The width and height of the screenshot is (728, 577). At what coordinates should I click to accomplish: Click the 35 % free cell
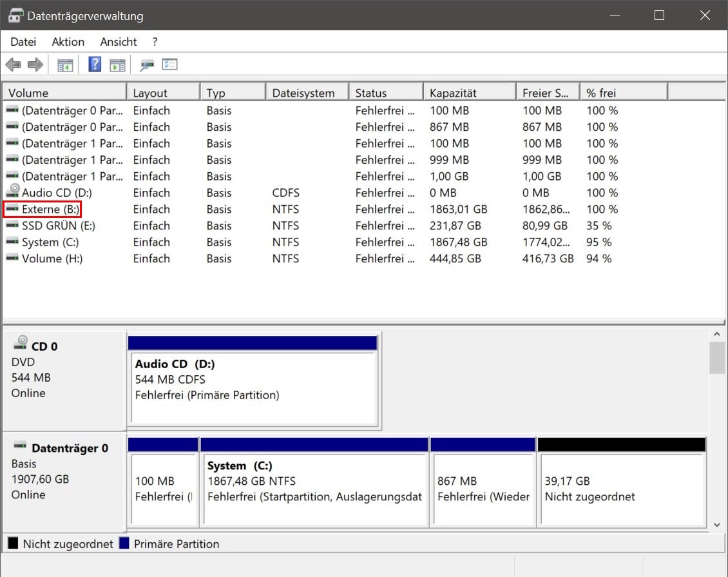(599, 225)
